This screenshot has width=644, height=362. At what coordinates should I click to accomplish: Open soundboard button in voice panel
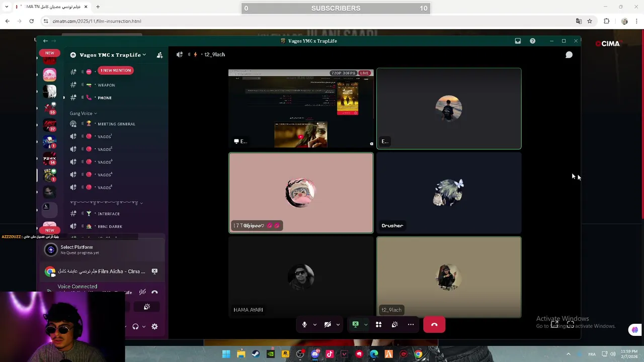click(x=147, y=307)
